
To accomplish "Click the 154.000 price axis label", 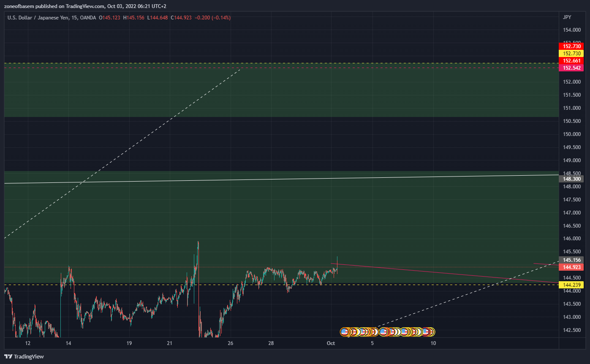I will (571, 30).
